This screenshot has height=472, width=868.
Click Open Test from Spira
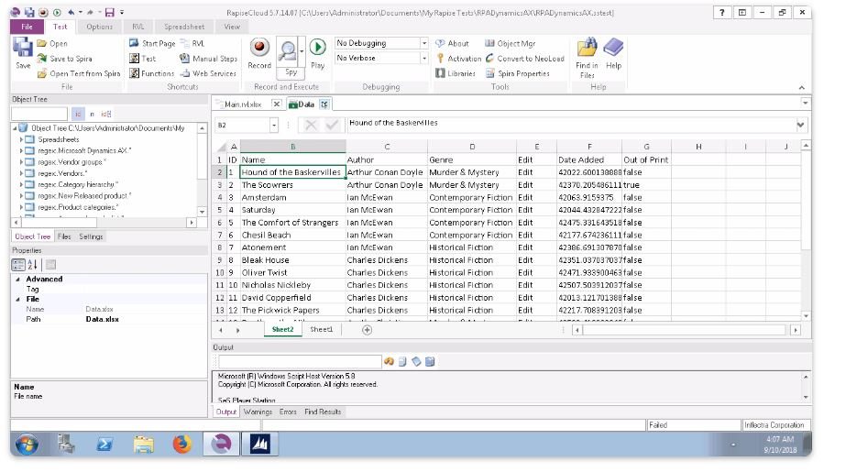tap(78, 73)
